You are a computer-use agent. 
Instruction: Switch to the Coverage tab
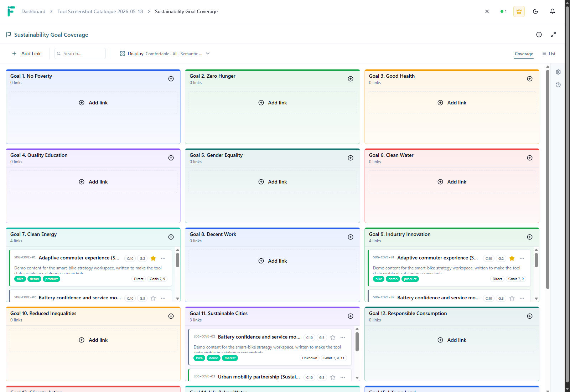(x=524, y=54)
